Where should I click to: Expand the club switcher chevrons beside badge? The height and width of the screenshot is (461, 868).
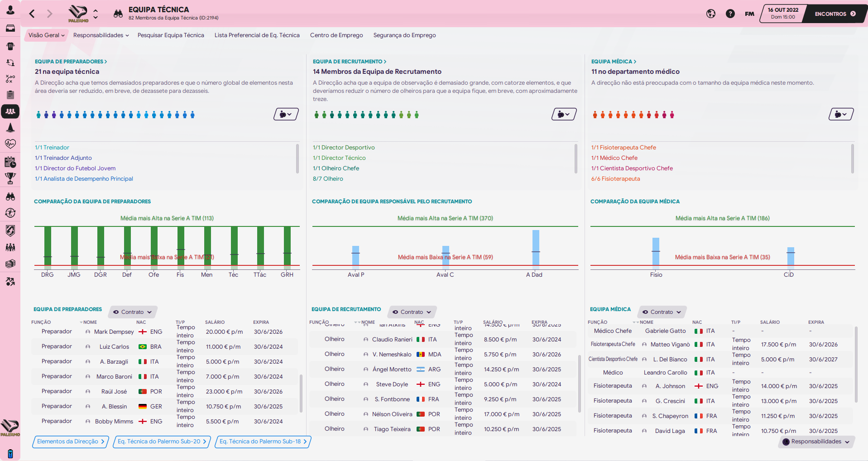click(x=96, y=14)
